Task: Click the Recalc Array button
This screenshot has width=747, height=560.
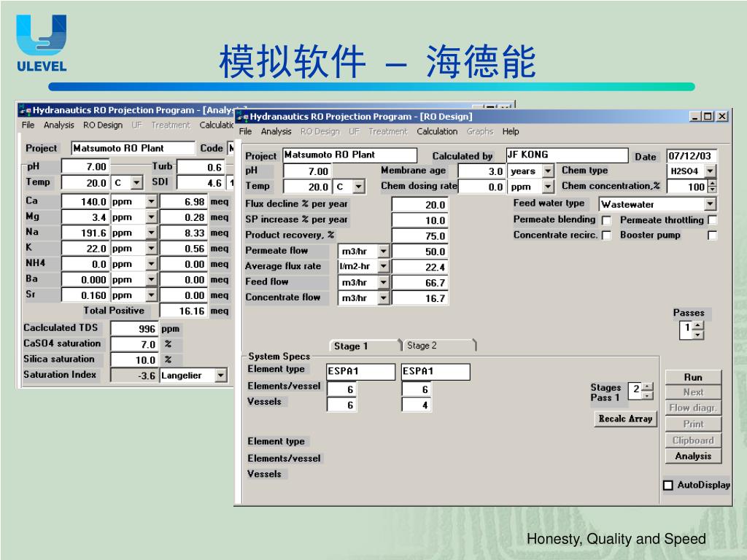Action: click(x=625, y=419)
